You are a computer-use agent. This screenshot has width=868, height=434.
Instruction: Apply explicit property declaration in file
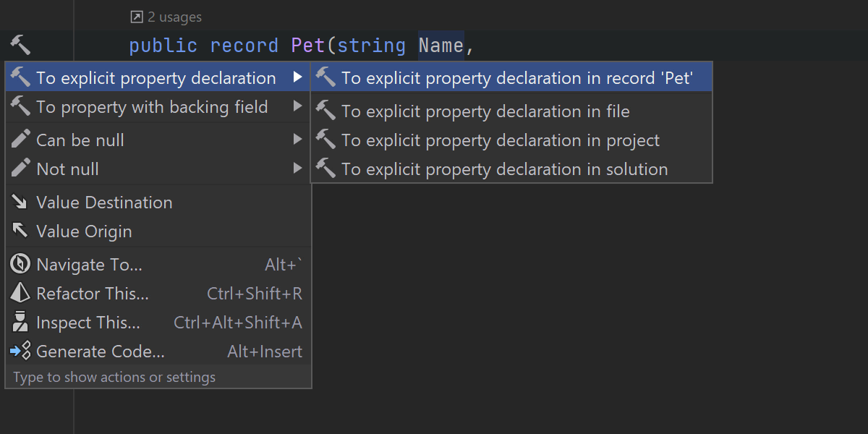(x=511, y=111)
